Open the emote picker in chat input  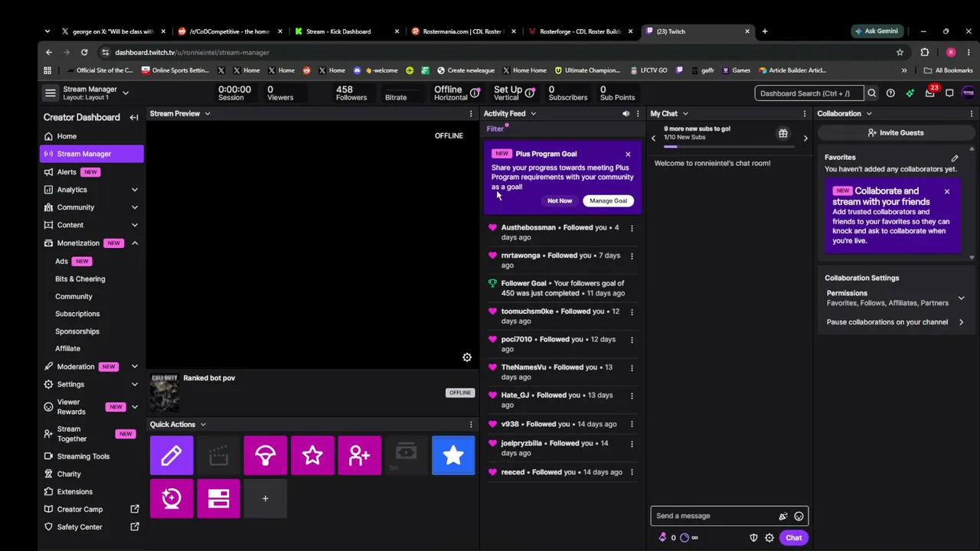click(799, 516)
